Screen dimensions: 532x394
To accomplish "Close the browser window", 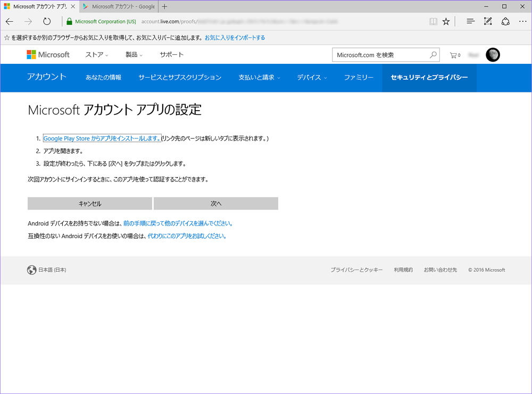I will 522,6.
